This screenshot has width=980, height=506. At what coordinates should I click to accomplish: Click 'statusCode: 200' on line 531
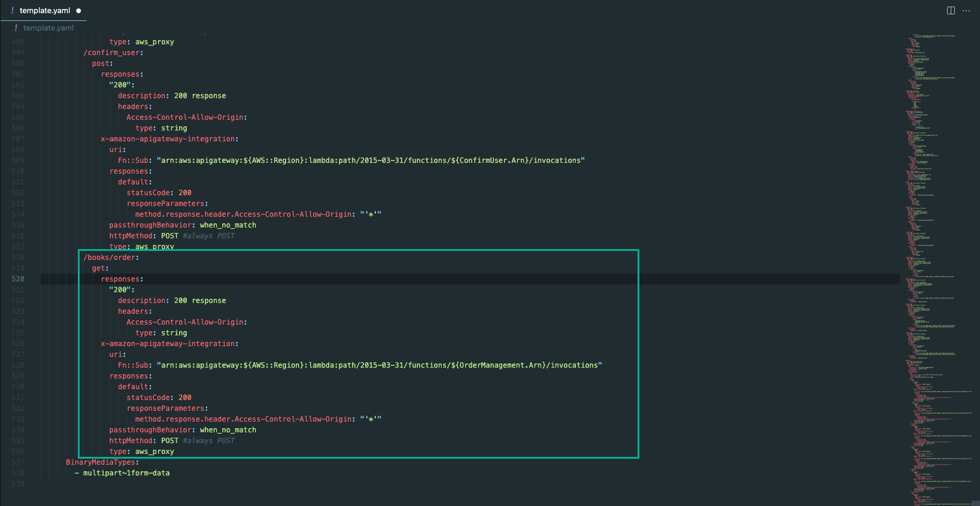tap(159, 398)
